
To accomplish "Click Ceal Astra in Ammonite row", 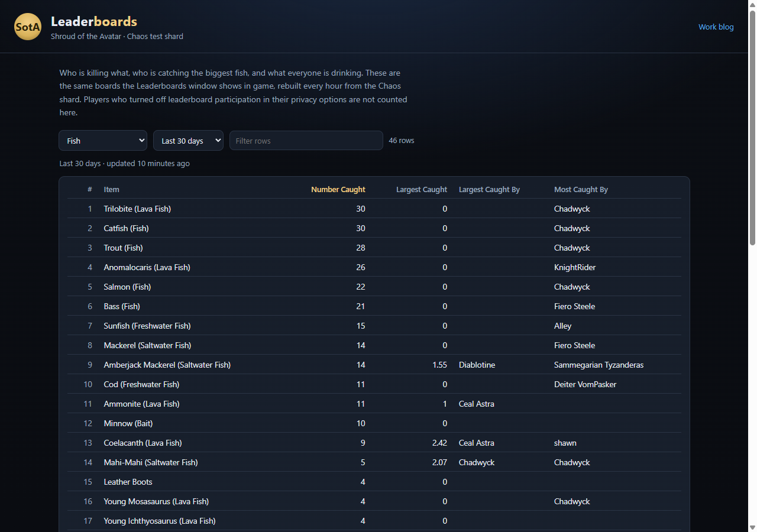I will click(477, 404).
